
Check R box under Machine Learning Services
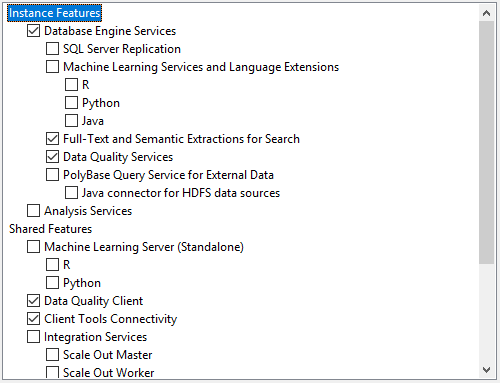tap(71, 85)
